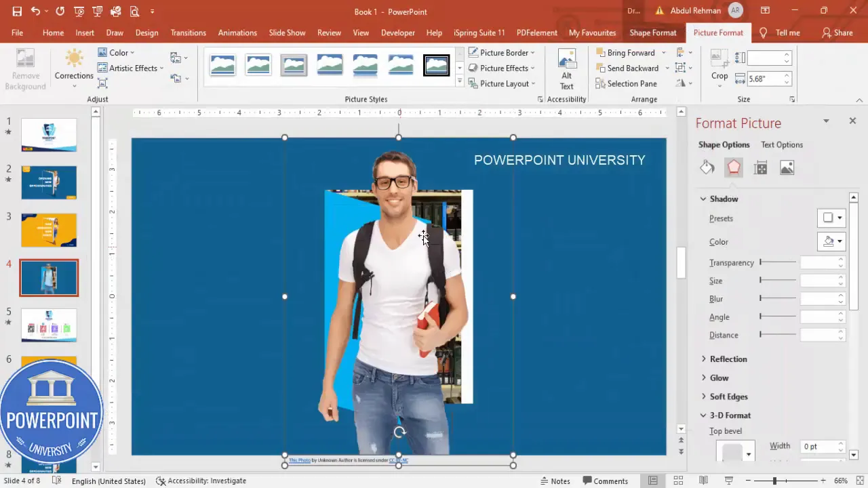Image resolution: width=868 pixels, height=488 pixels.
Task: Open the Crop tool
Action: click(x=719, y=67)
